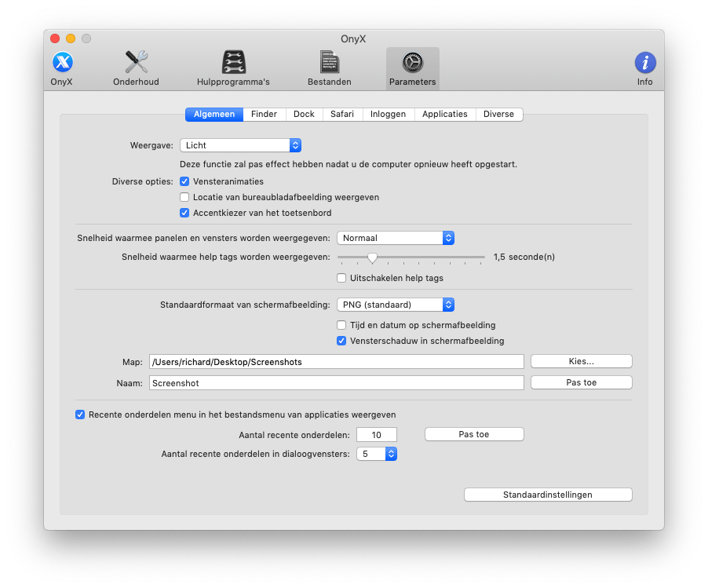This screenshot has height=588, width=708.
Task: Enable Locatie van bureaubladafbeelding weergeven
Action: (x=184, y=197)
